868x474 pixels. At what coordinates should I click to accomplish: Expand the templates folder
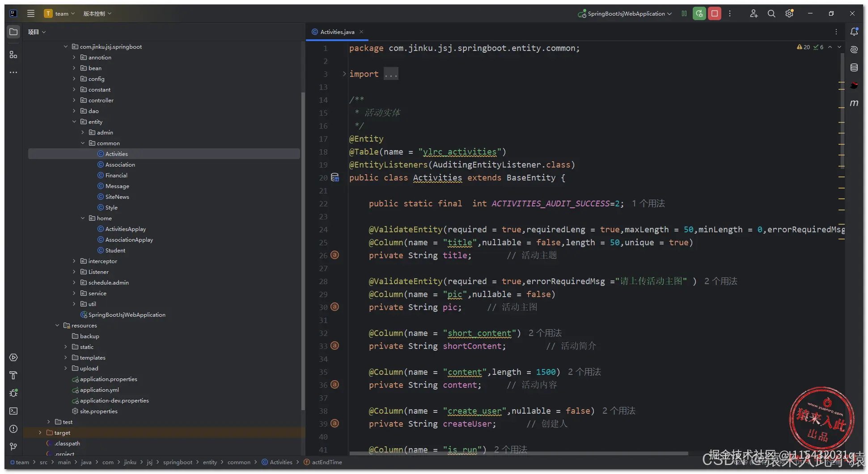click(66, 357)
